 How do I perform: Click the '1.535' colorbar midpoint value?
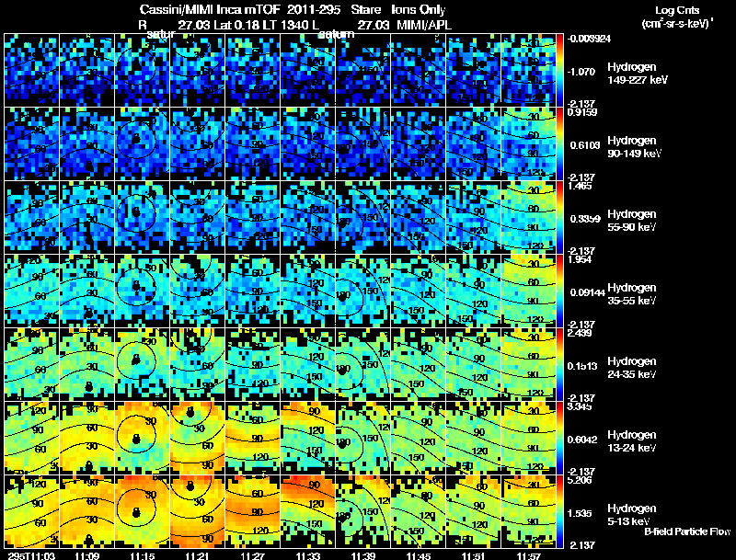point(579,513)
